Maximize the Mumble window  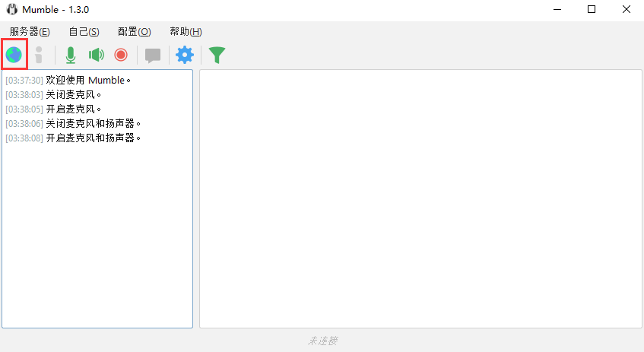click(592, 9)
